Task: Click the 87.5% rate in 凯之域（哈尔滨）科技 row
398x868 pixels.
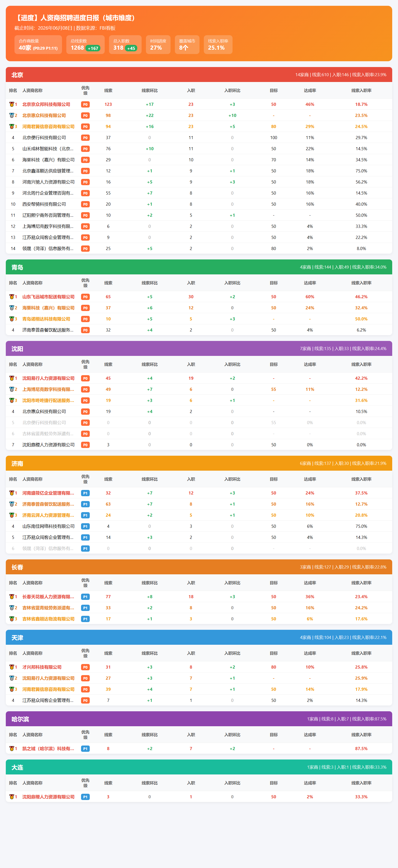Action: [361, 749]
